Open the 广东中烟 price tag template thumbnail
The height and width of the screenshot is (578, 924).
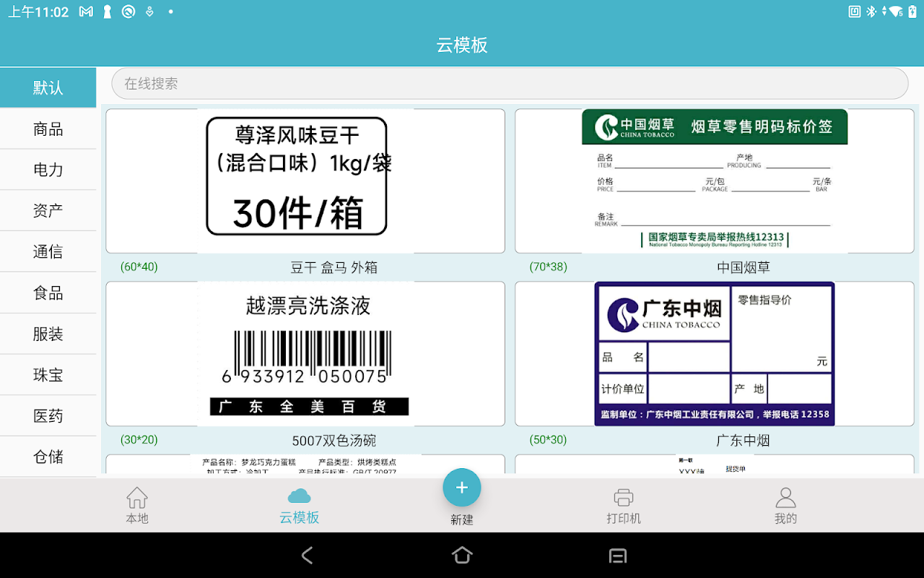pyautogui.click(x=715, y=354)
